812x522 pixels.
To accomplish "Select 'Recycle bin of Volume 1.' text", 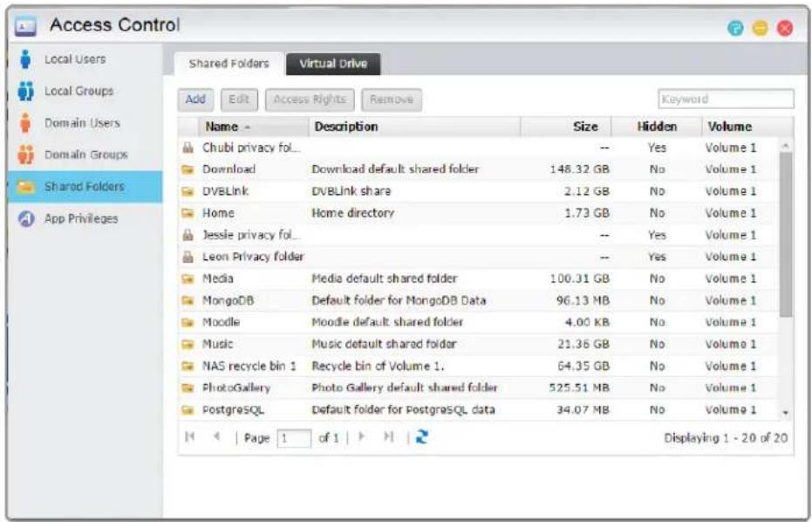I will tap(378, 367).
